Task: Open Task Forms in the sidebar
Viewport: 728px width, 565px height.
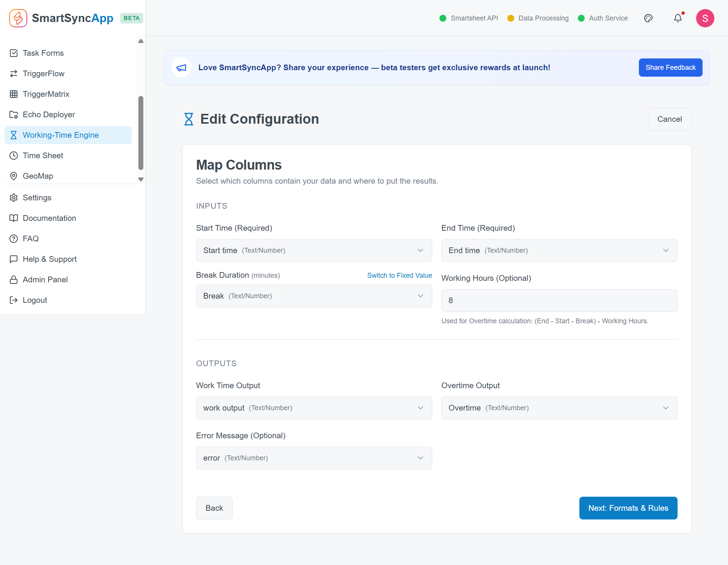Action: tap(68, 53)
